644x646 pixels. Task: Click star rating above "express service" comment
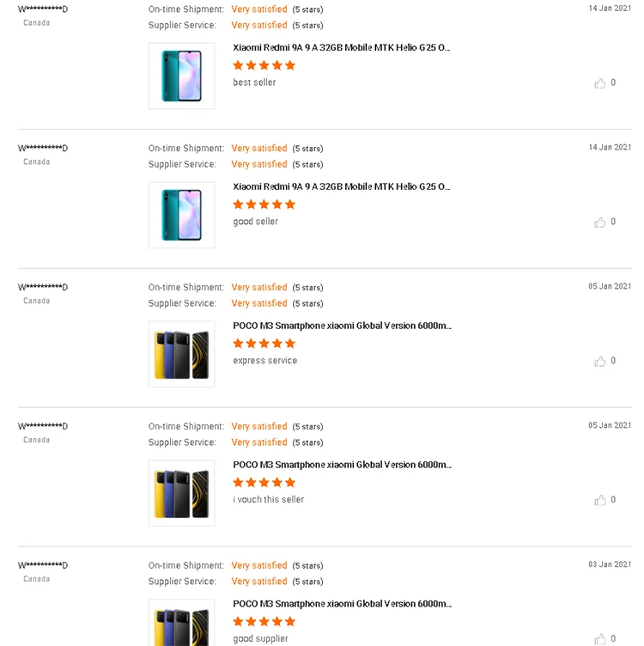(264, 344)
